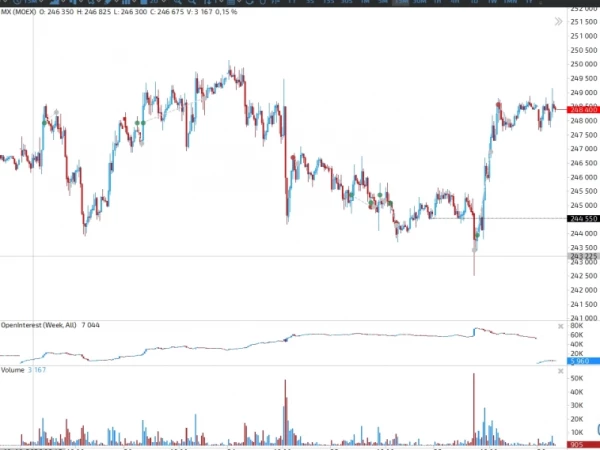Expand the double-chevron panel arrow on chart
This screenshot has width=600, height=450.
pyautogui.click(x=558, y=22)
